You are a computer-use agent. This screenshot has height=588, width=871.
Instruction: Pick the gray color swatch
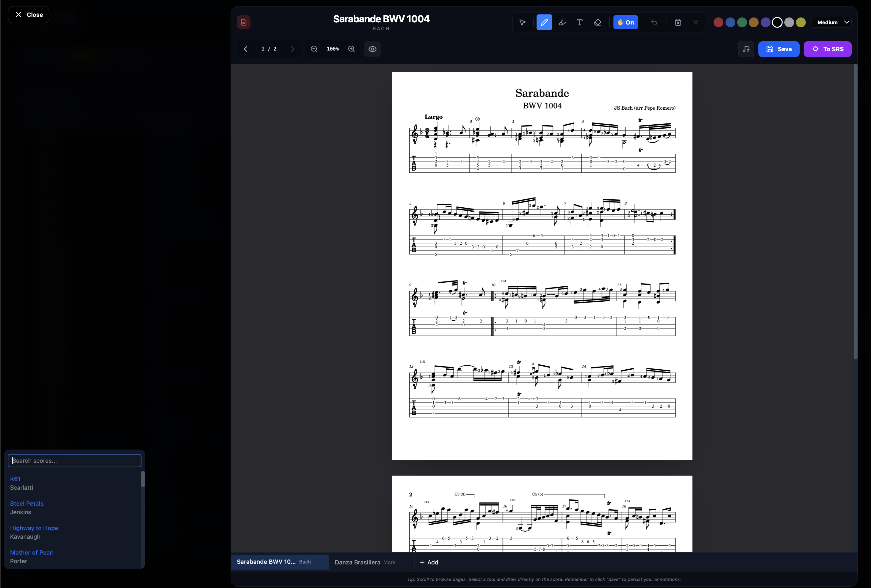click(x=789, y=22)
